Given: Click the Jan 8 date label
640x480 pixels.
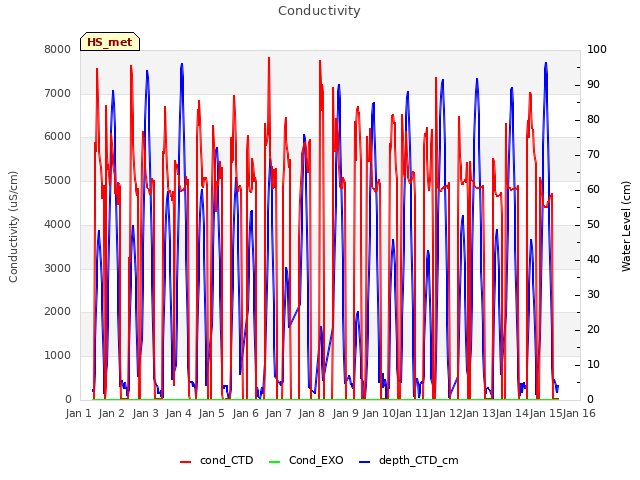Looking at the screenshot, I should point(311,413).
